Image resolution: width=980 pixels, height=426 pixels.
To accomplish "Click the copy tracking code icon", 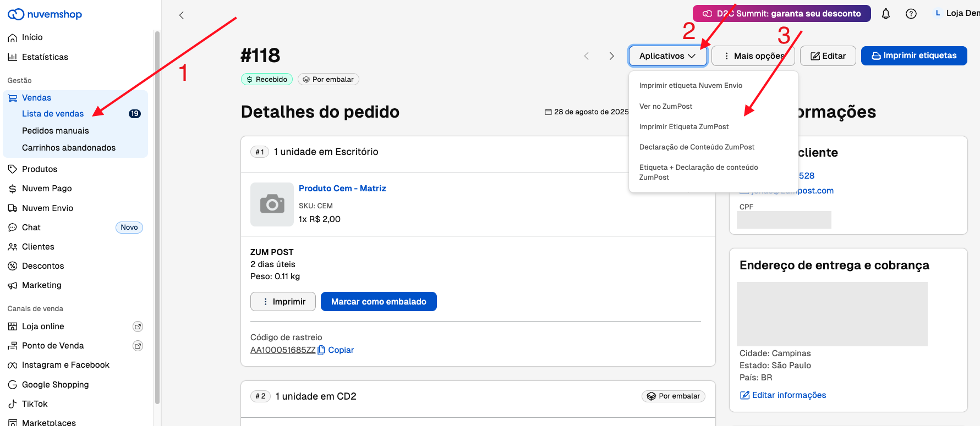I will pyautogui.click(x=322, y=350).
